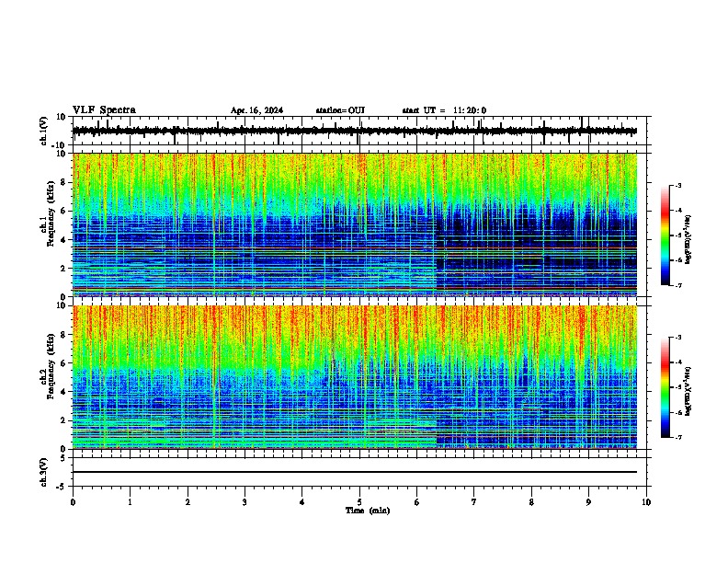Click the "6" tick on ch.2 frequency axis
Image resolution: width=728 pixels, height=563 pixels.
tap(64, 363)
